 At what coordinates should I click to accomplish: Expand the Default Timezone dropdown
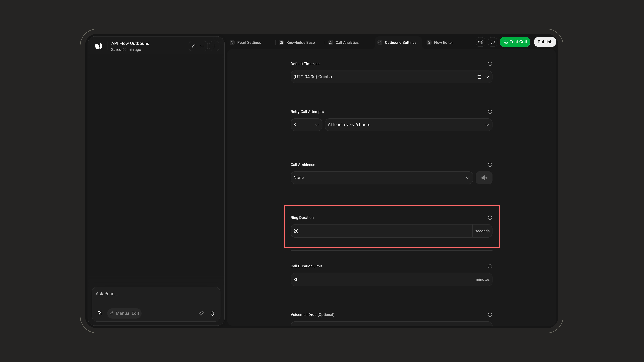[x=487, y=77]
